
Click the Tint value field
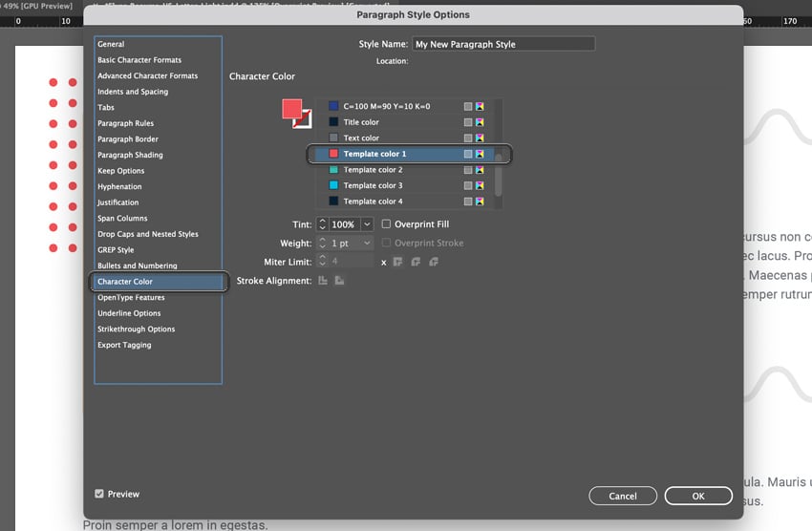[x=345, y=224]
